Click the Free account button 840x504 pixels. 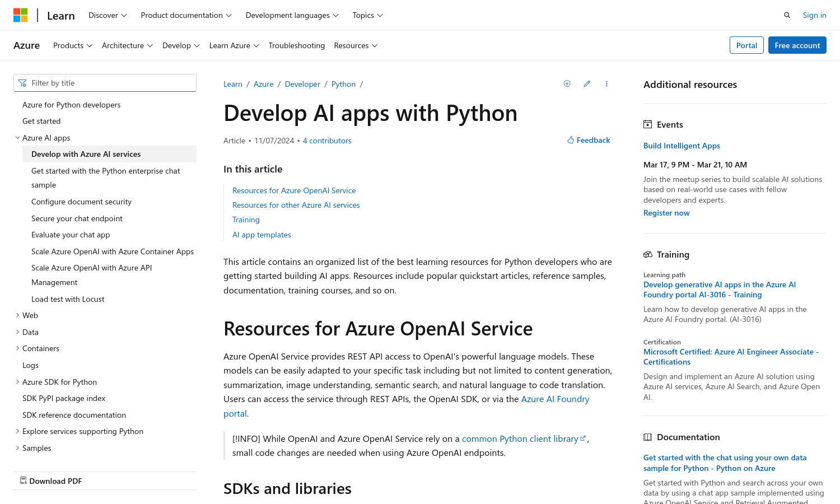(797, 45)
